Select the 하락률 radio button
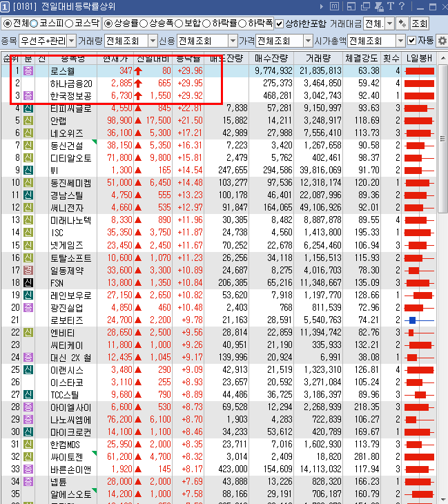Screen dimensions: 448x504 (206, 23)
